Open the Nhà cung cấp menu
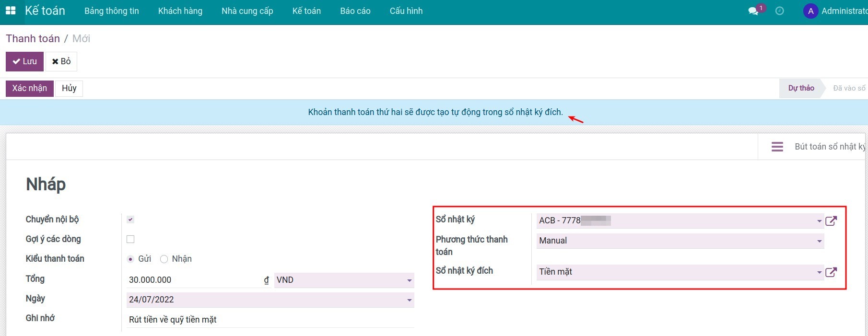868x336 pixels. coord(247,11)
